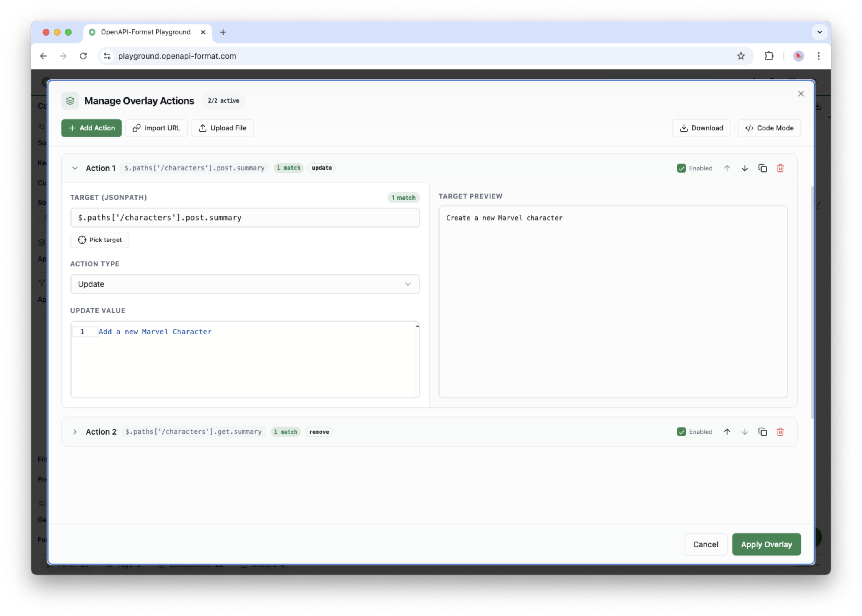Select the OpenAPI-Format Playground browser tab
The width and height of the screenshot is (862, 616).
tap(145, 32)
